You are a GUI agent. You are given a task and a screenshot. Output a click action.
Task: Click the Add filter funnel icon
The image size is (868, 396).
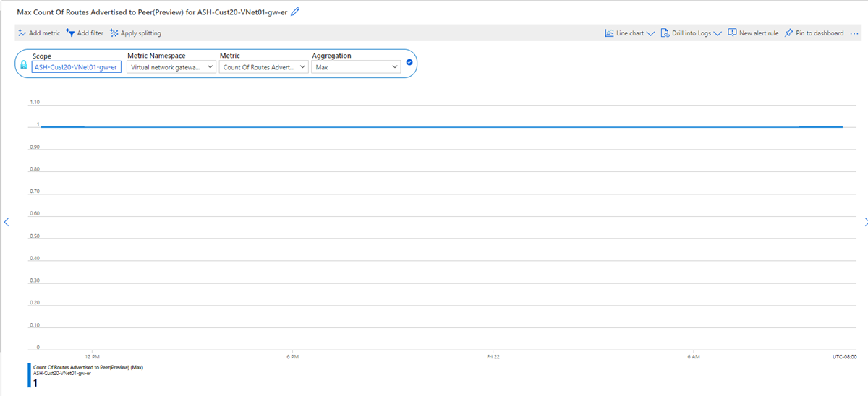pos(70,33)
